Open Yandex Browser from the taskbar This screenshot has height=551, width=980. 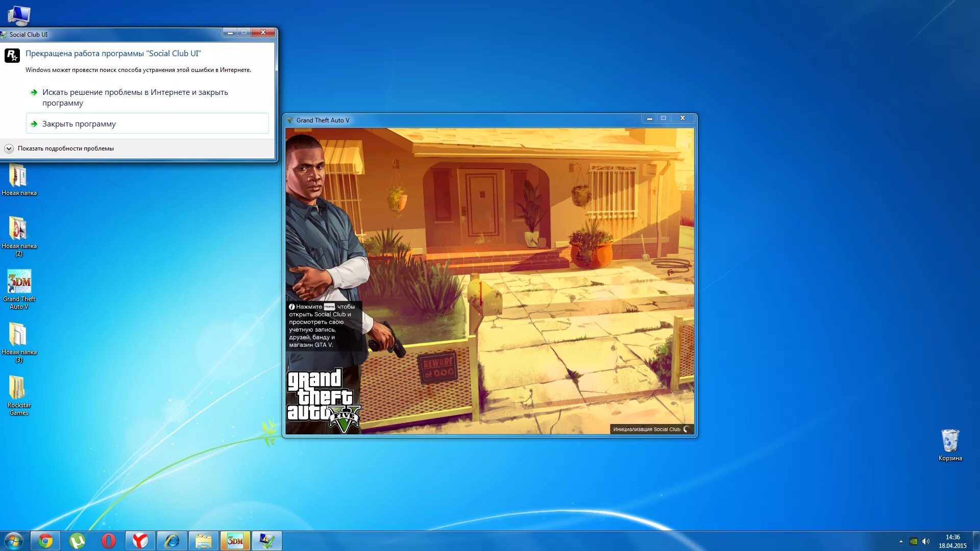[140, 541]
